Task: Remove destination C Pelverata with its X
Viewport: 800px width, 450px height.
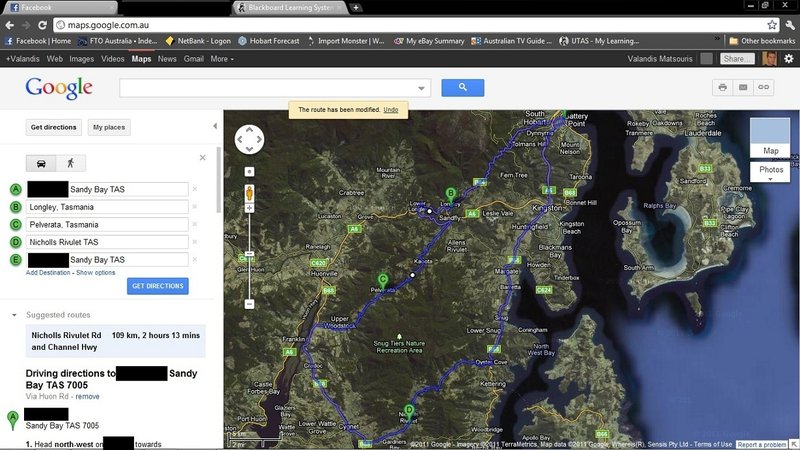Action: tap(194, 224)
